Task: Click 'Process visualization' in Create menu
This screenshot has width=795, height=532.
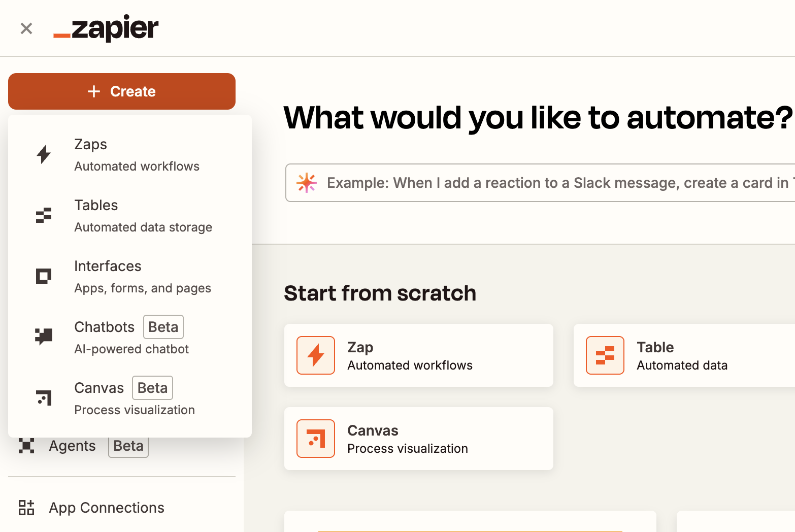Action: (135, 410)
